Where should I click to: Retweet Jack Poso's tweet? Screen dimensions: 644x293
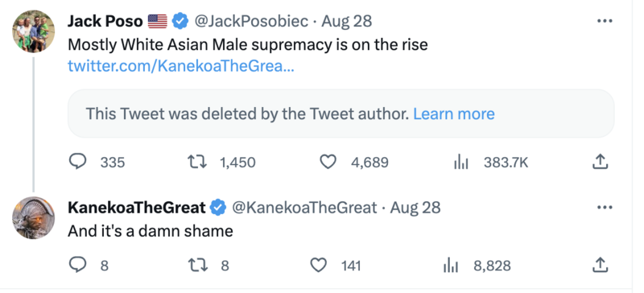point(199,162)
